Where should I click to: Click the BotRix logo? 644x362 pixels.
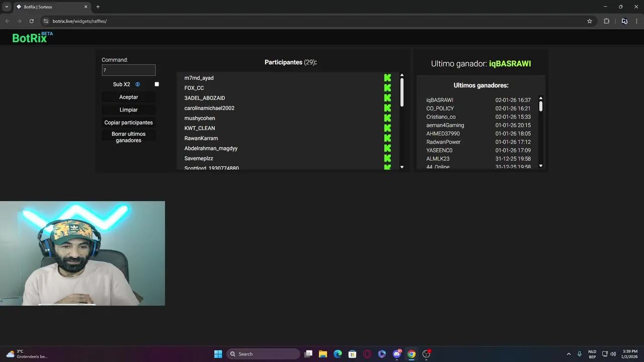click(32, 38)
